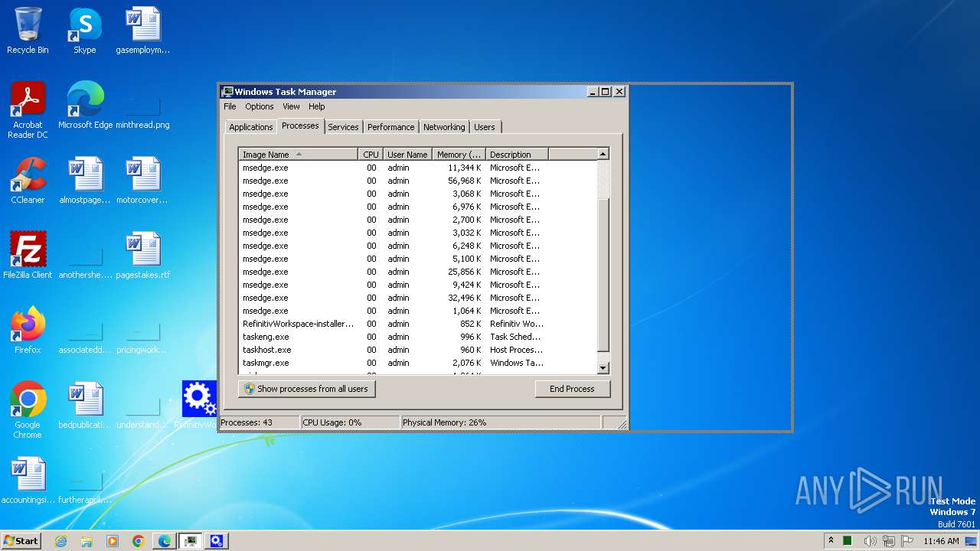This screenshot has height=551, width=980.
Task: Select the taskhost.exe process row
Action: click(417, 350)
